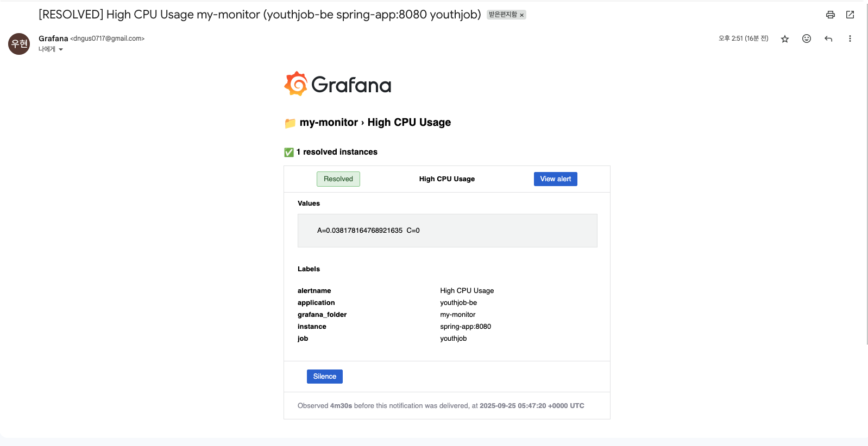The height and width of the screenshot is (446, 868).
Task: Click sender address dngus0717@gmail.com
Action: [108, 39]
